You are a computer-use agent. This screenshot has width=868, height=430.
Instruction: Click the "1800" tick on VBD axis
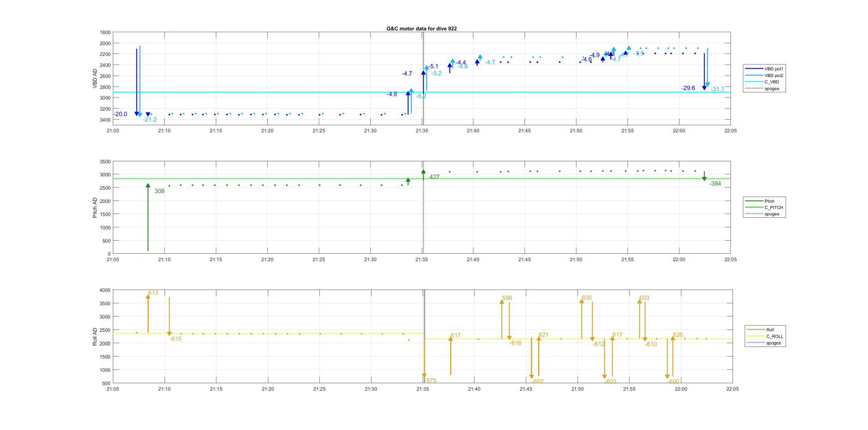pyautogui.click(x=105, y=32)
